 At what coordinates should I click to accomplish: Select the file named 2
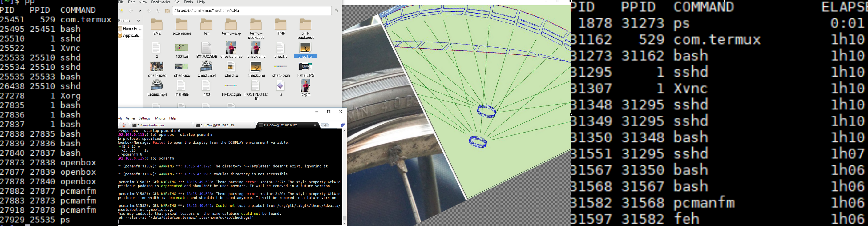[x=157, y=48]
